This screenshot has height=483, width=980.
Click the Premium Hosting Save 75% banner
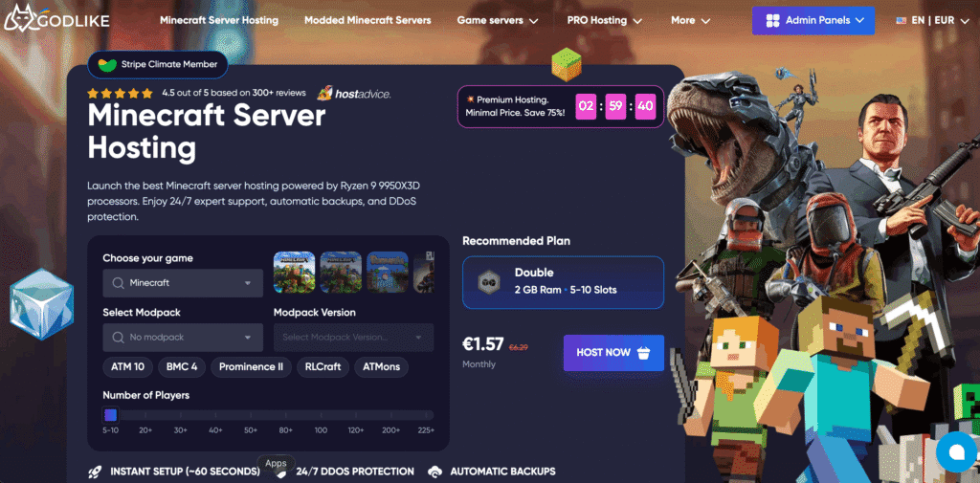pyautogui.click(x=561, y=106)
